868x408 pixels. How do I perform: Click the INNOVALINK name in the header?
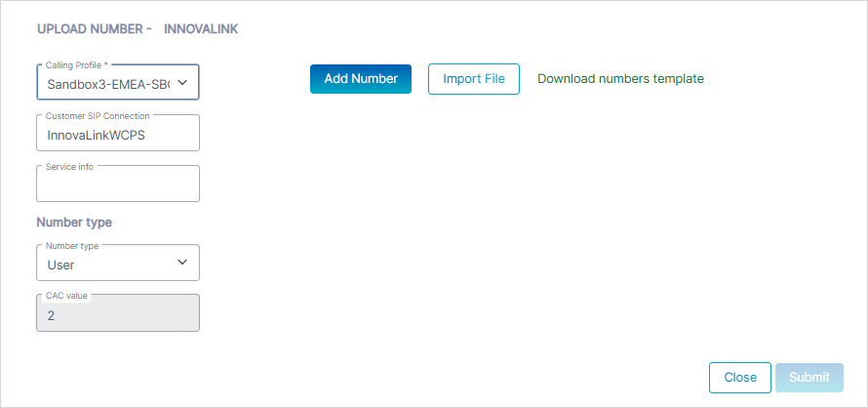[x=201, y=29]
